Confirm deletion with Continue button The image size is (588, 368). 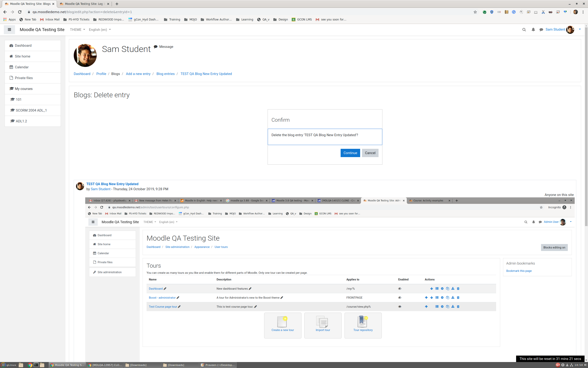coord(350,153)
